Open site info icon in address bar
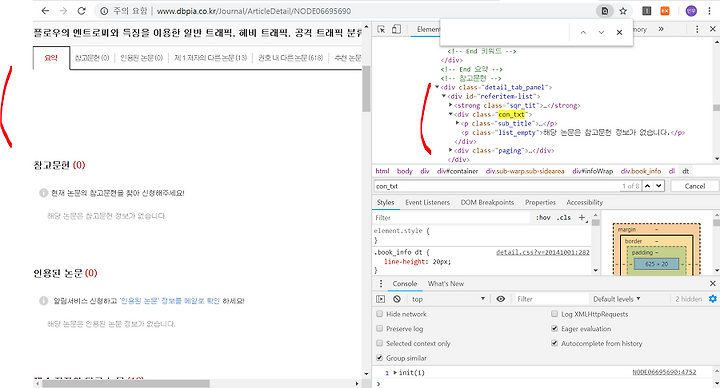This screenshot has height=388, width=720. (104, 11)
